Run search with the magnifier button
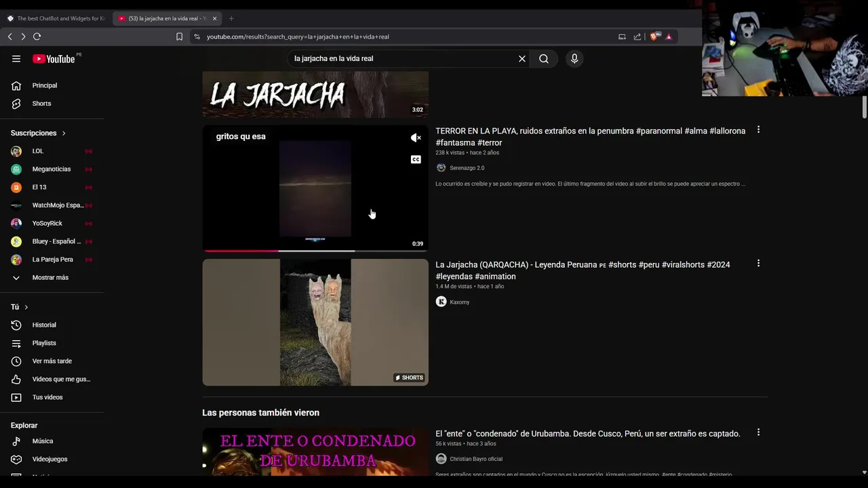The width and height of the screenshot is (868, 488). tap(544, 59)
